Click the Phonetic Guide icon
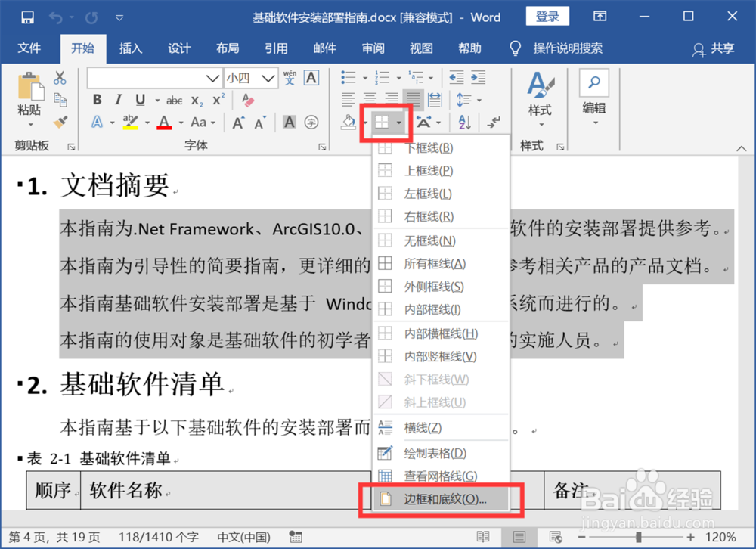756x549 pixels. [x=290, y=77]
